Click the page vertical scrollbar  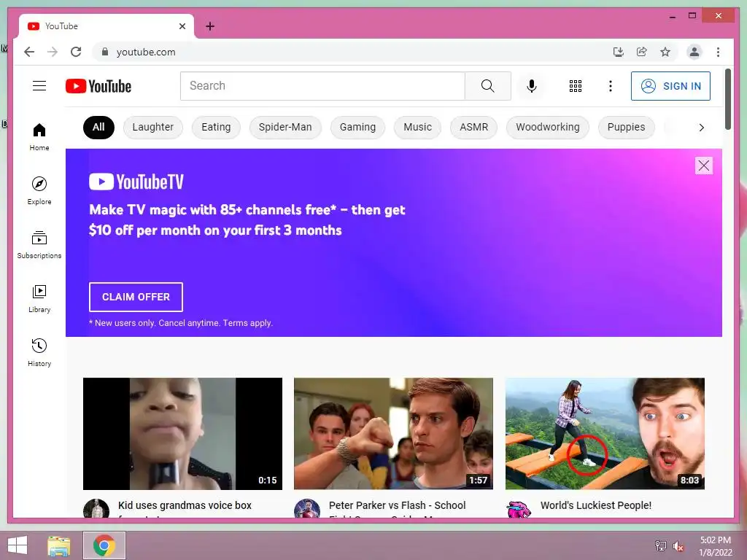pos(728,98)
